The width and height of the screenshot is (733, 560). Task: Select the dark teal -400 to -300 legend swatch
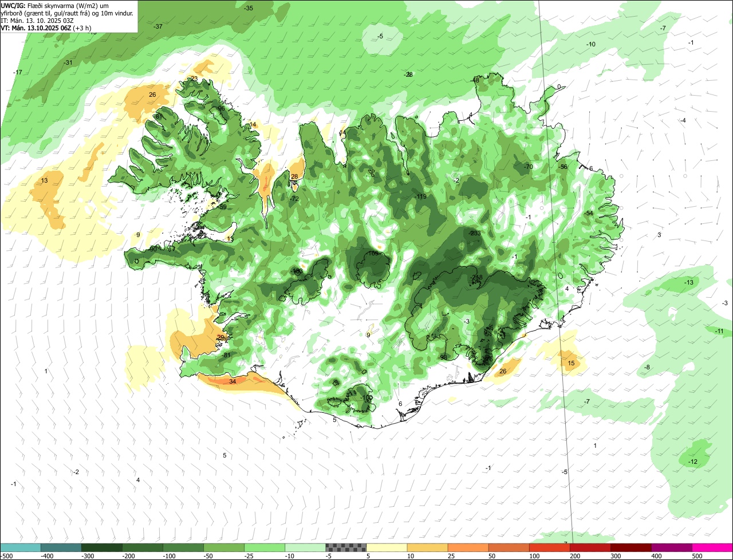click(61, 548)
